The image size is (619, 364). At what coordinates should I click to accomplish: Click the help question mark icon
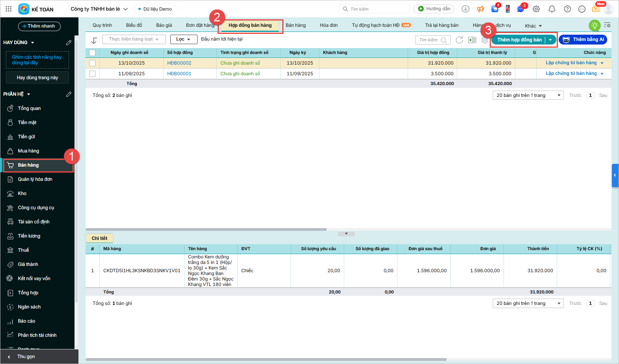(567, 9)
